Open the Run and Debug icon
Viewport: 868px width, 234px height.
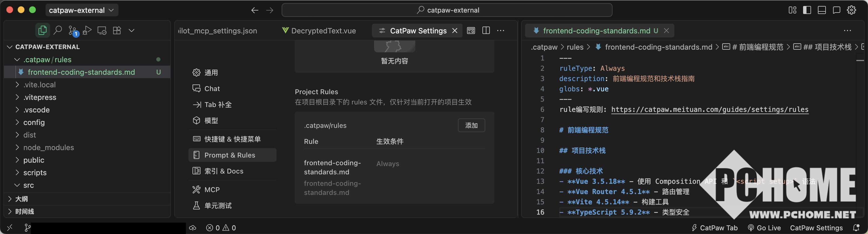87,30
